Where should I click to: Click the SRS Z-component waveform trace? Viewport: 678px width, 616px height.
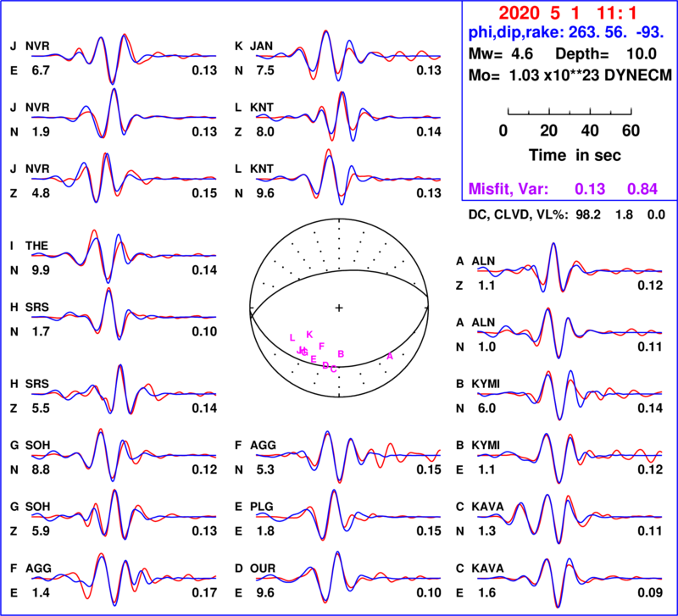click(x=124, y=390)
